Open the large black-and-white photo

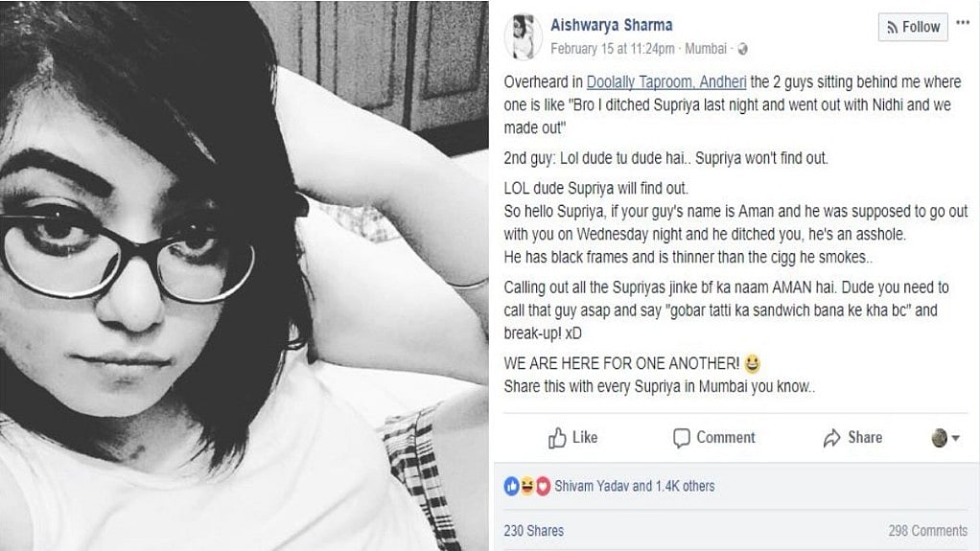click(245, 275)
